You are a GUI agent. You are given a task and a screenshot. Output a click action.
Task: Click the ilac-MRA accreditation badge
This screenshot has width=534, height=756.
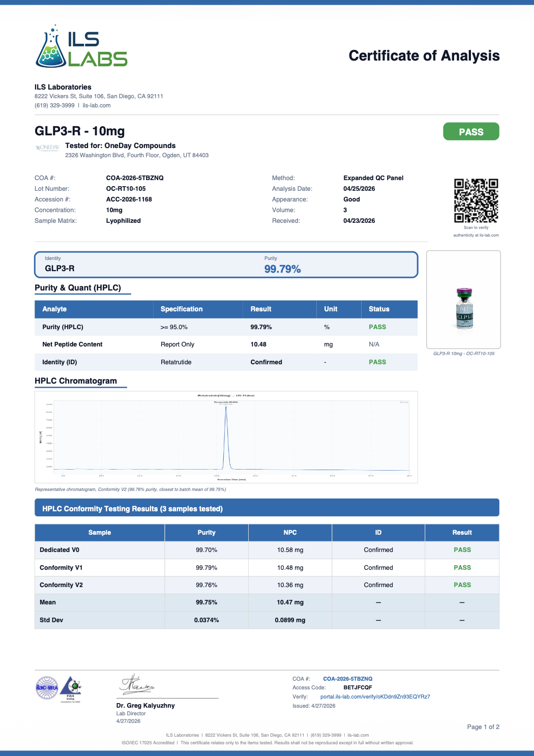coord(47,688)
